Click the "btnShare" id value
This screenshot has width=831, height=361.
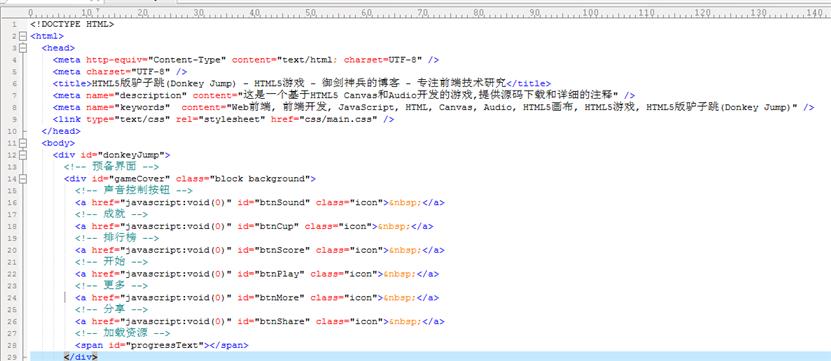click(283, 321)
